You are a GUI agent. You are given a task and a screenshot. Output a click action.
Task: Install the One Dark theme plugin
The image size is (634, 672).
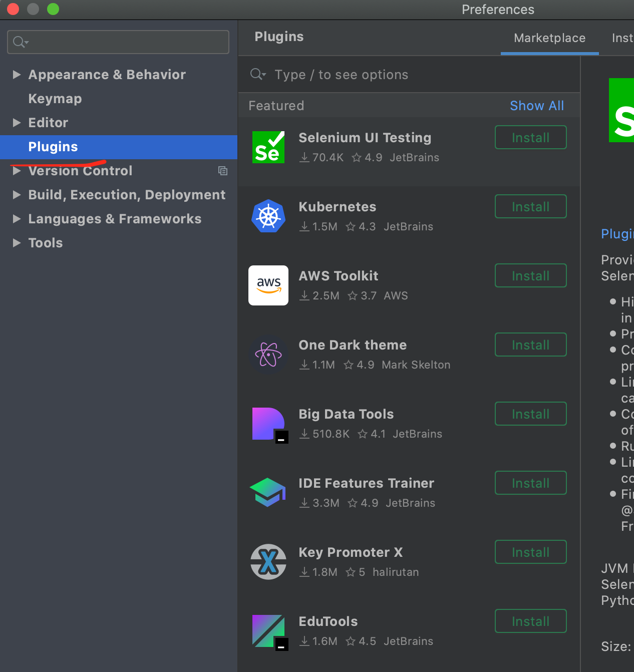pos(530,345)
